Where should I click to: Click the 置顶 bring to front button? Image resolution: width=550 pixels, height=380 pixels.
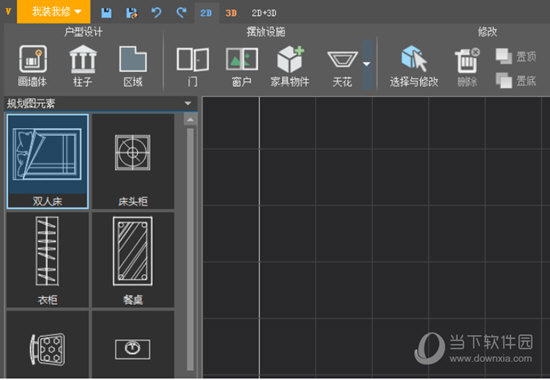point(516,56)
